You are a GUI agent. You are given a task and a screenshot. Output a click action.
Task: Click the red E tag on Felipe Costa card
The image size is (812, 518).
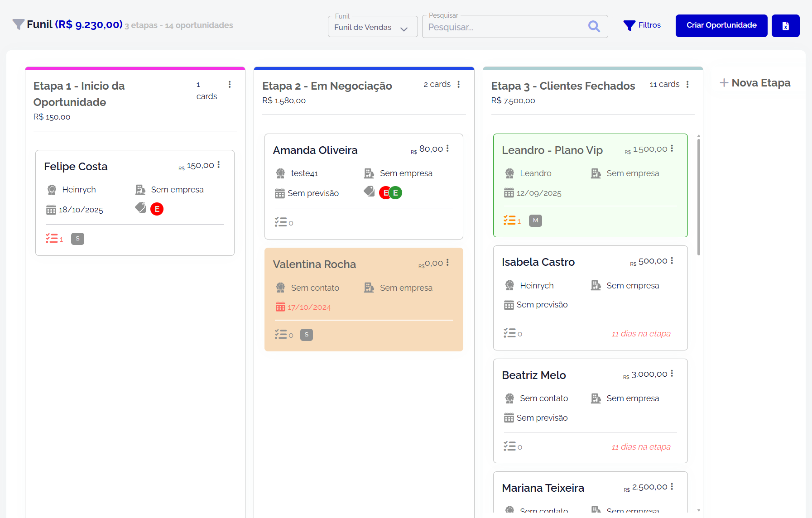[157, 209]
